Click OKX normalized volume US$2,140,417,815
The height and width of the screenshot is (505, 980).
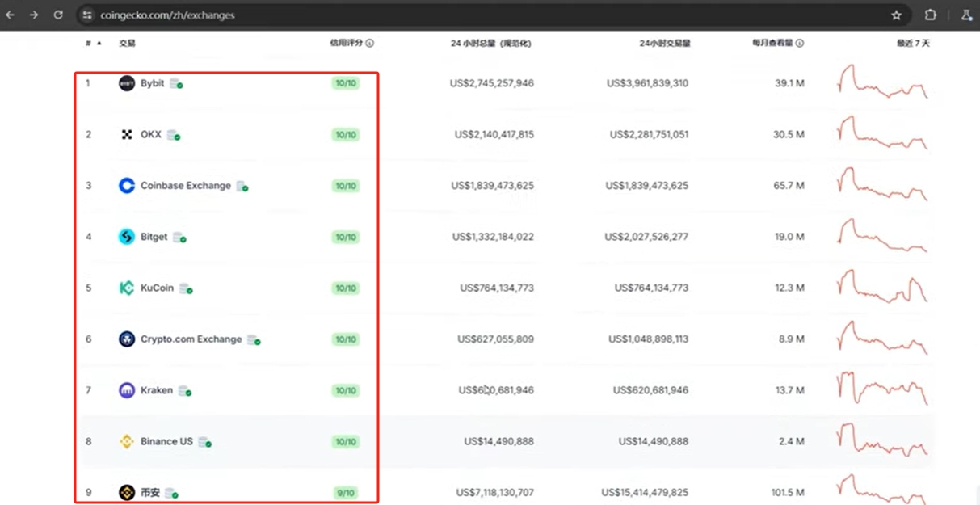pyautogui.click(x=494, y=135)
